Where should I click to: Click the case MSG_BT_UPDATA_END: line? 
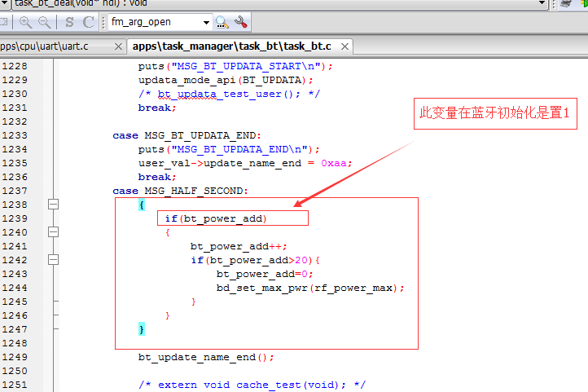coord(186,135)
